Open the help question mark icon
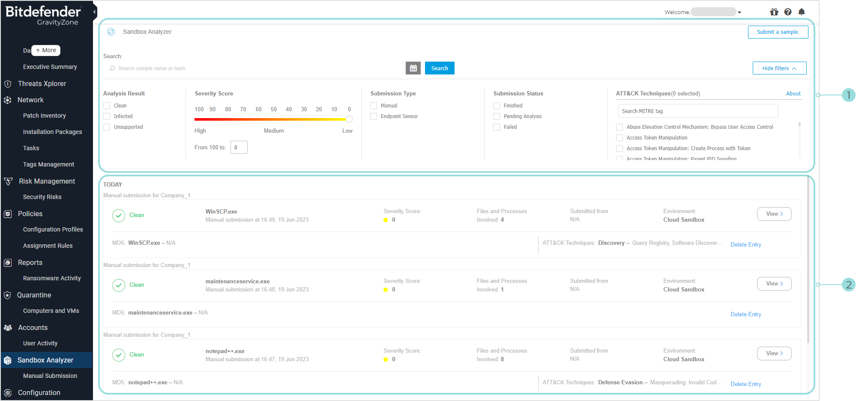The width and height of the screenshot is (868, 401). 787,12
